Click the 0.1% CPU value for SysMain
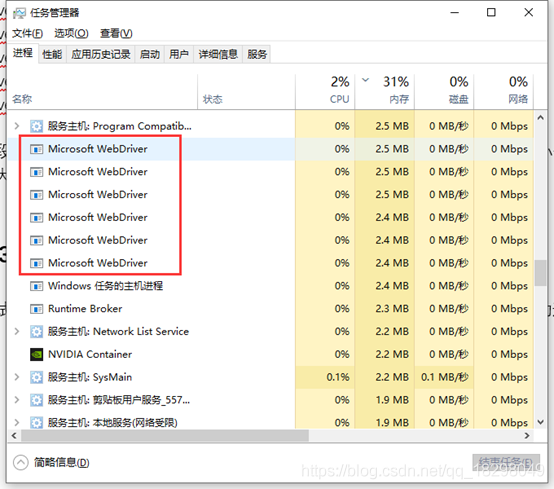This screenshot has width=554, height=489. tap(338, 377)
